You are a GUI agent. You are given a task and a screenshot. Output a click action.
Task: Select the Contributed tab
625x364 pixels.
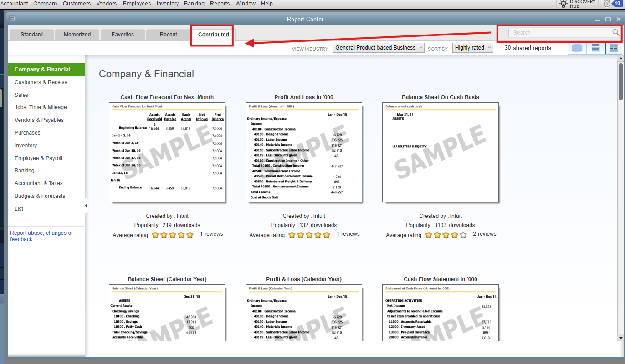[x=213, y=35]
